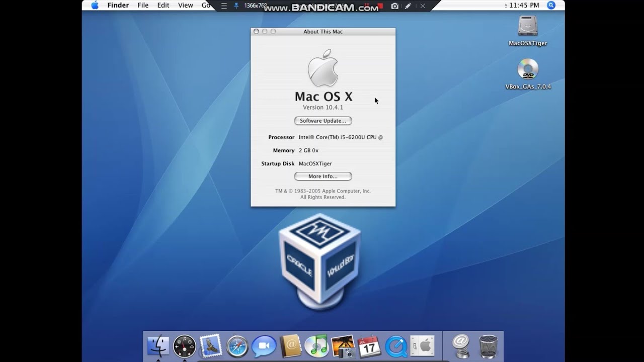Launch QuickTime Player from the Dock
This screenshot has height=362, width=644.
[396, 346]
